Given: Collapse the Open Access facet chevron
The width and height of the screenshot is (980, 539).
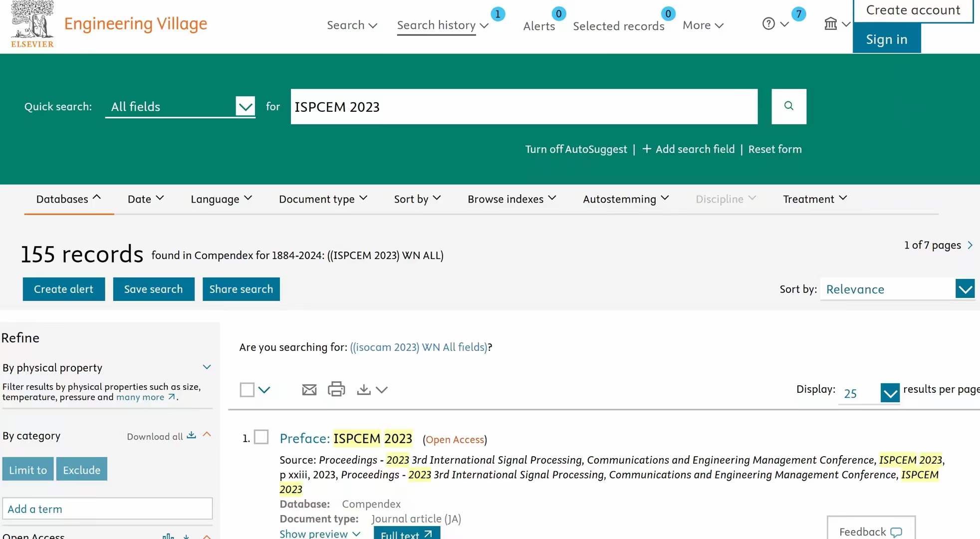Looking at the screenshot, I should pos(207,536).
